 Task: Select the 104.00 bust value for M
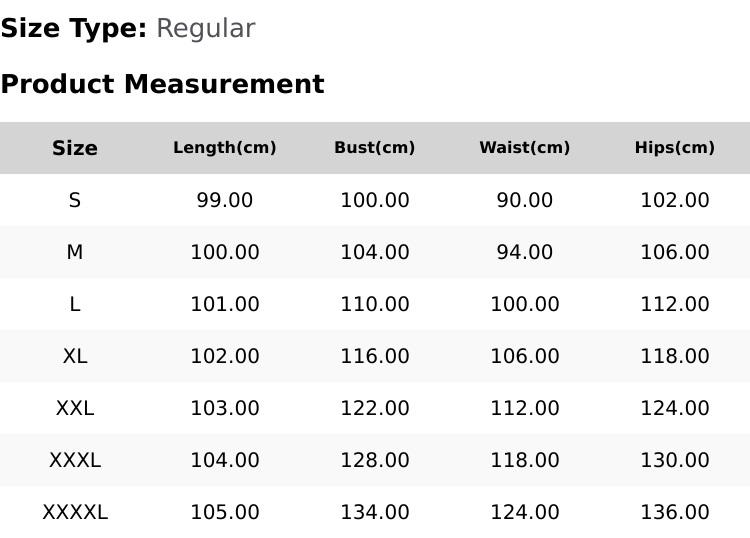point(375,252)
